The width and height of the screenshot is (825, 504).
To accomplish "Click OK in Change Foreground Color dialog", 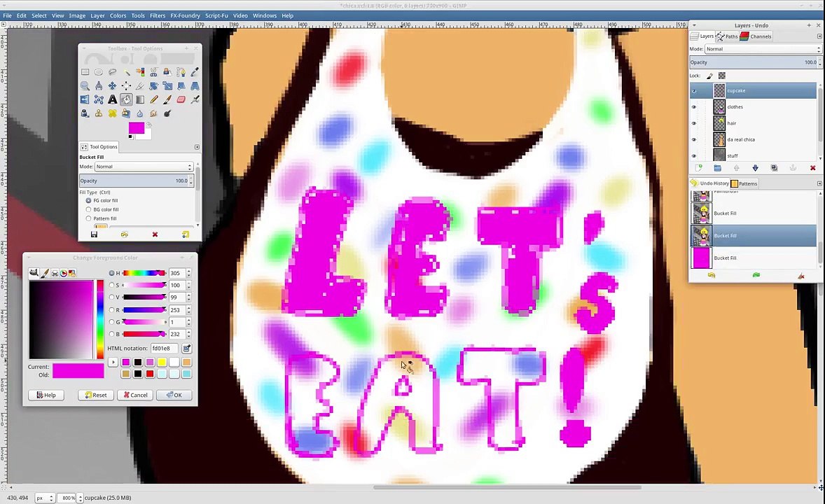I will tap(174, 395).
